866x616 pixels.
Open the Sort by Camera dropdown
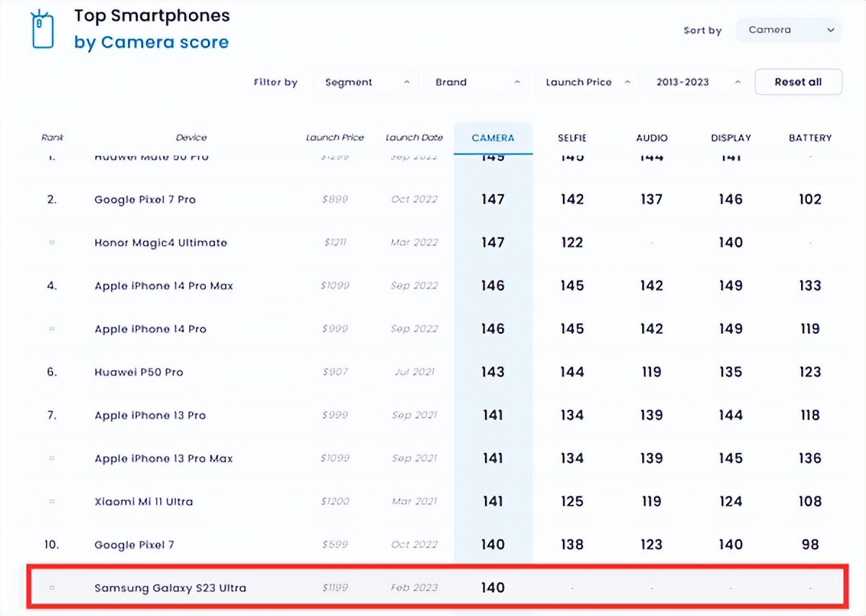(788, 30)
